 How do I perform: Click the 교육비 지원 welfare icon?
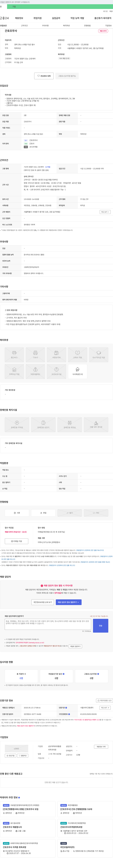78,355
